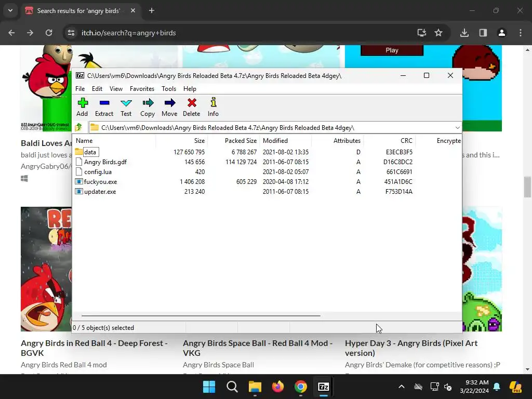Open the site information icon in address bar
Viewport: 532px width, 399px height.
pyautogui.click(x=71, y=33)
